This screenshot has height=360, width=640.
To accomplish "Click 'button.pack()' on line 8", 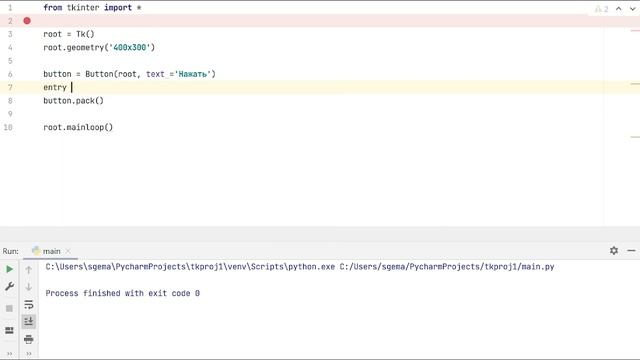I will pyautogui.click(x=73, y=100).
